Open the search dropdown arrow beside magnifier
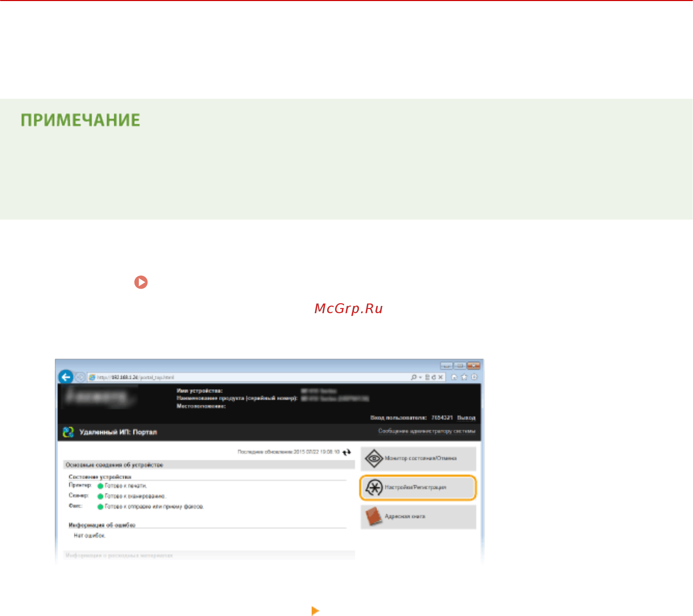 pyautogui.click(x=420, y=377)
